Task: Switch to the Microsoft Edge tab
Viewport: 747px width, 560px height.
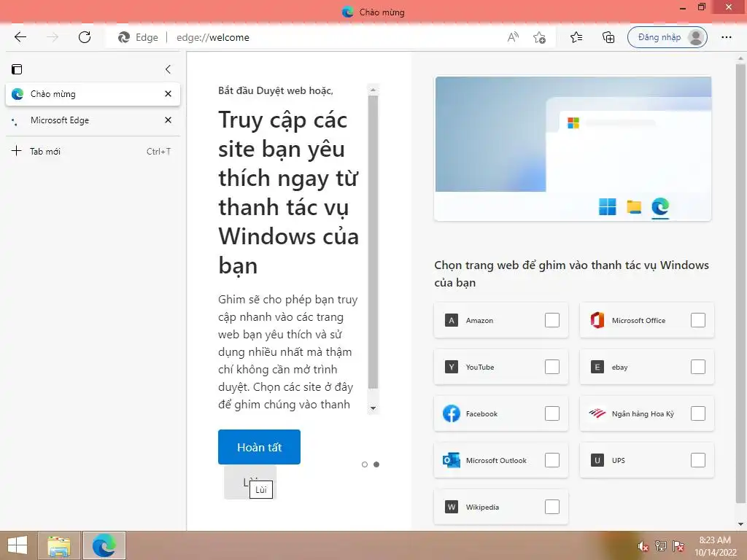Action: tap(93, 120)
